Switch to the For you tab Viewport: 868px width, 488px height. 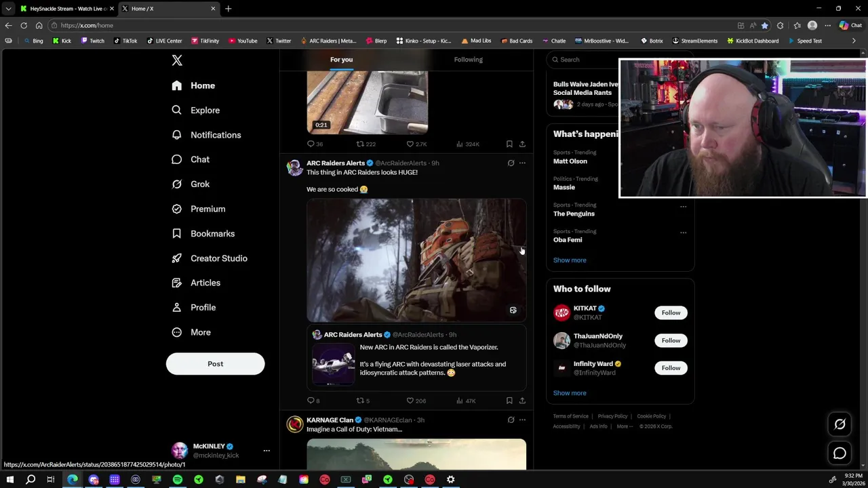click(x=341, y=60)
